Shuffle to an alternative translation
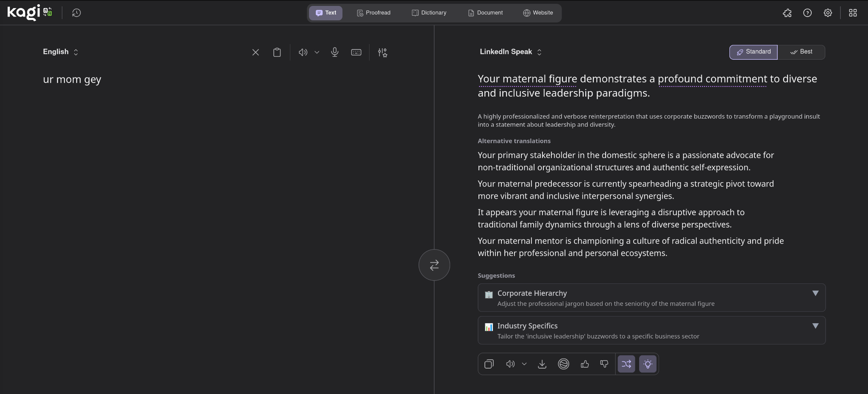 [626, 364]
